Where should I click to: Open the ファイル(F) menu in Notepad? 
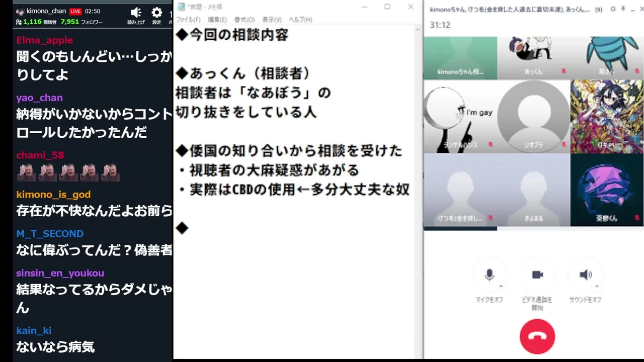pos(188,20)
